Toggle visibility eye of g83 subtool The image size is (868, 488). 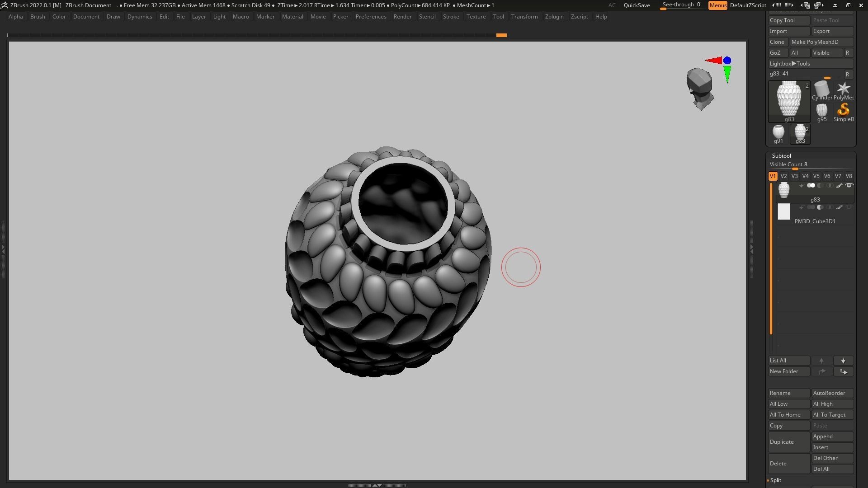pyautogui.click(x=849, y=186)
